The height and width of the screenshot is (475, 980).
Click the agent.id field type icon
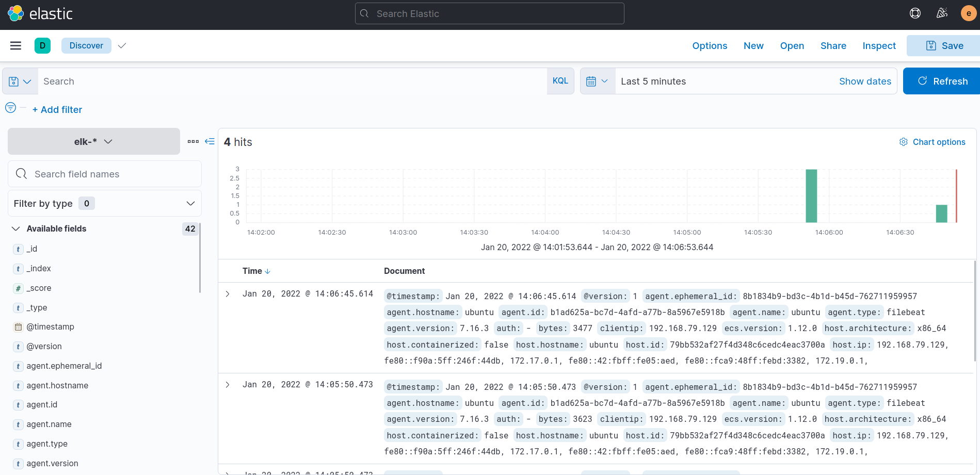pyautogui.click(x=18, y=405)
